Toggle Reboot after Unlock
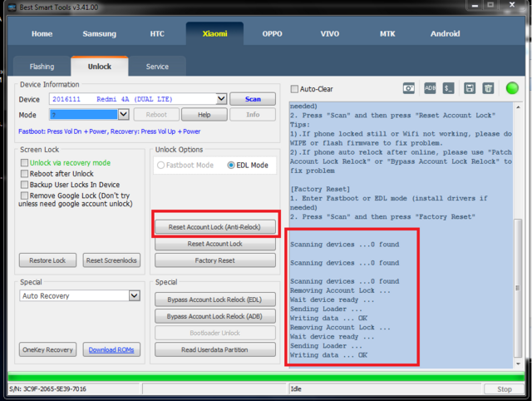Screen dimensions: 532x401 [24, 174]
